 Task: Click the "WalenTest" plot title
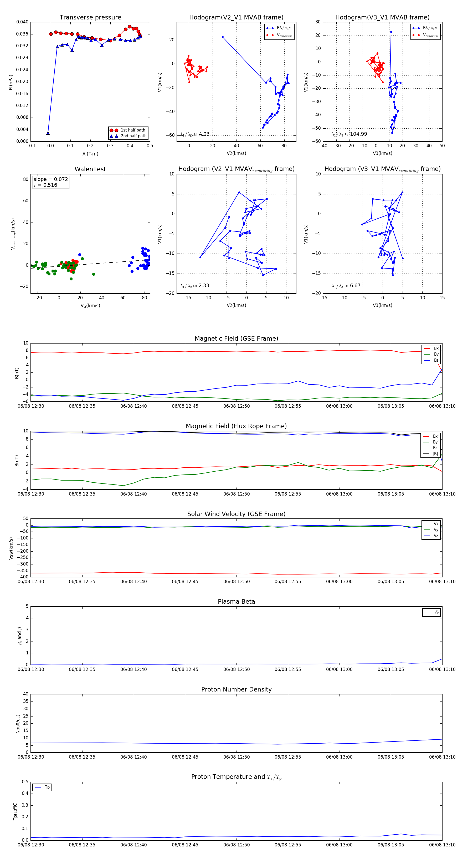90,169
